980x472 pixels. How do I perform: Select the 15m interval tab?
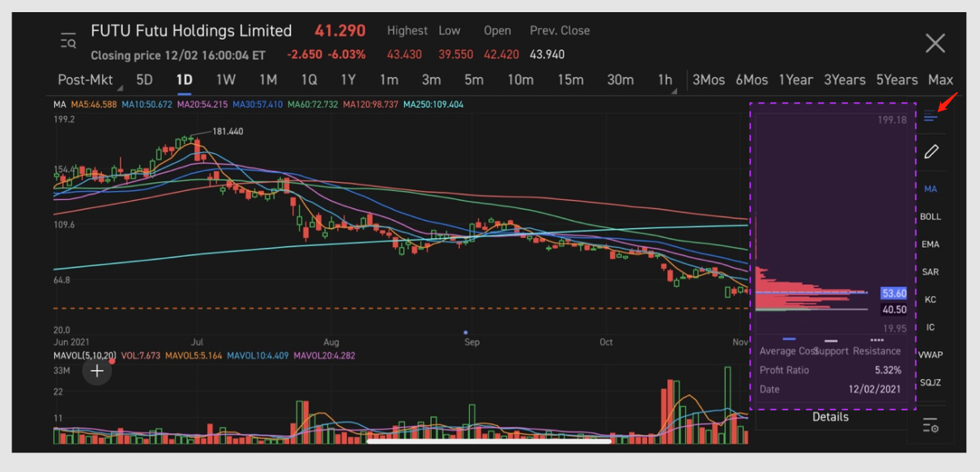[x=570, y=80]
